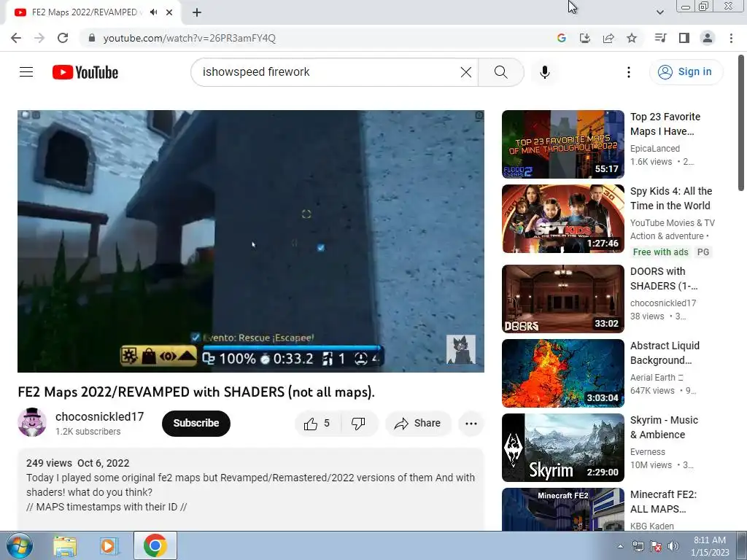The height and width of the screenshot is (560, 747).
Task: Open Spy Kids 4 movie thumbnail
Action: tap(562, 219)
